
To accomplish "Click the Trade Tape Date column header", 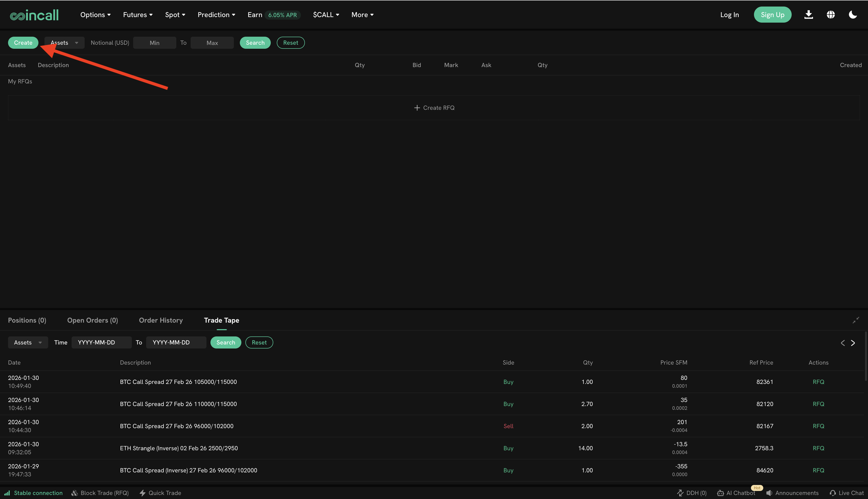I will [14, 363].
